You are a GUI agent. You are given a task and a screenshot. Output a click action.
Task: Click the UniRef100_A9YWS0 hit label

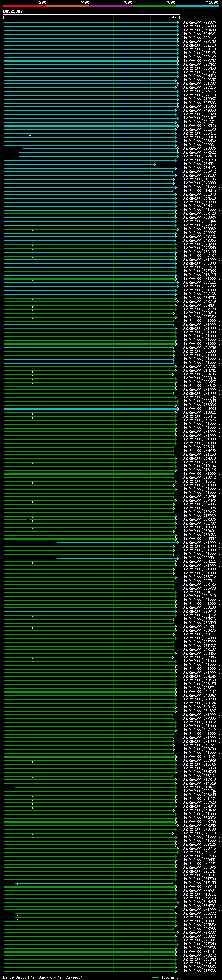click(199, 23)
